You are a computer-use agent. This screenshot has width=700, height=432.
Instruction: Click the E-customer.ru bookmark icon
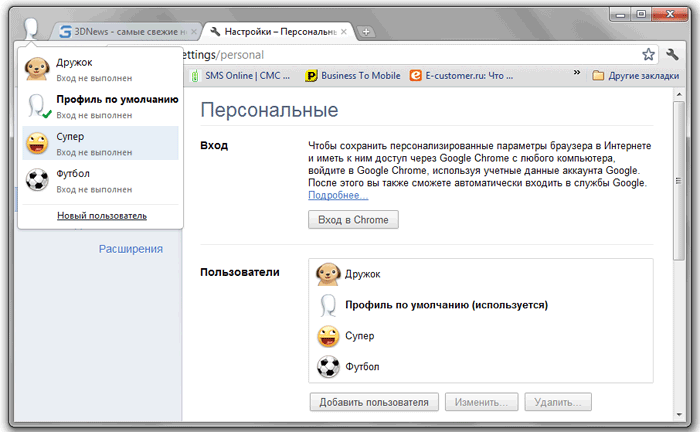(416, 75)
